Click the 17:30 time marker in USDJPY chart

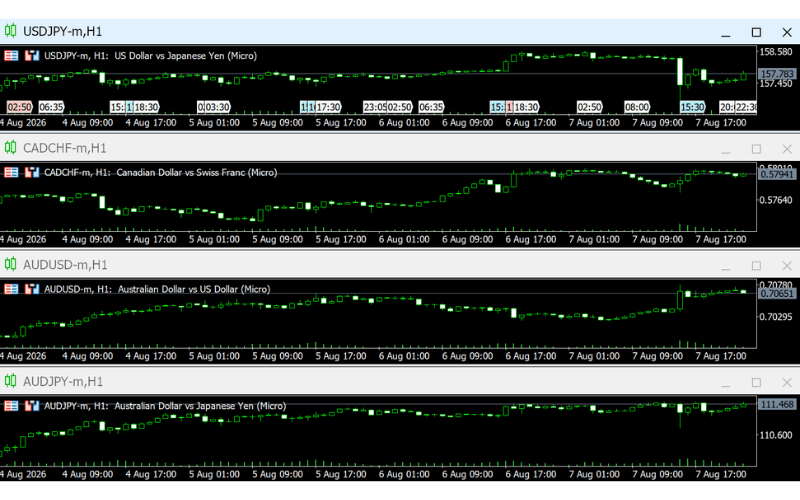[328, 107]
